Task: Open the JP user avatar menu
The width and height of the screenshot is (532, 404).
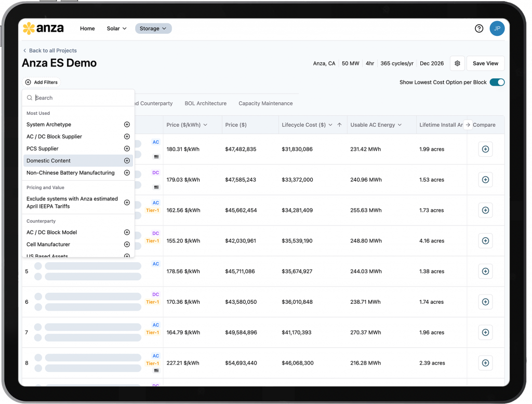Action: click(497, 29)
